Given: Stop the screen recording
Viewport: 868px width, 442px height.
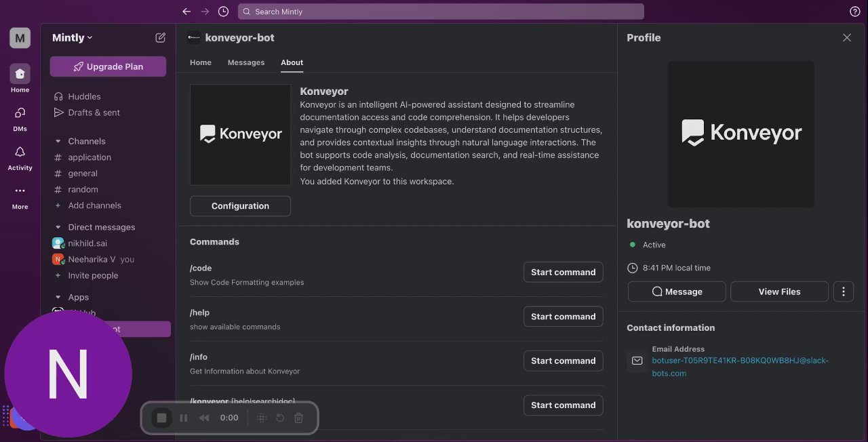Looking at the screenshot, I should click(161, 418).
